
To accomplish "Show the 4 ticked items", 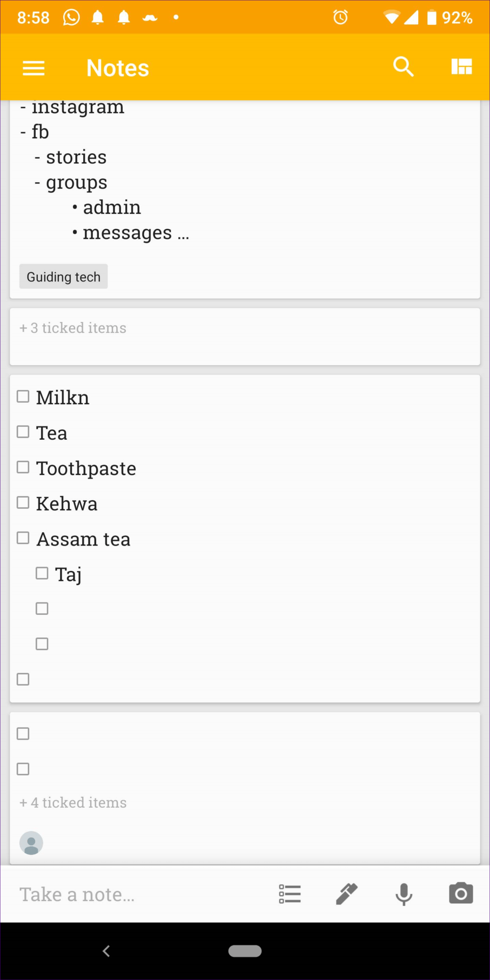I will click(x=73, y=803).
